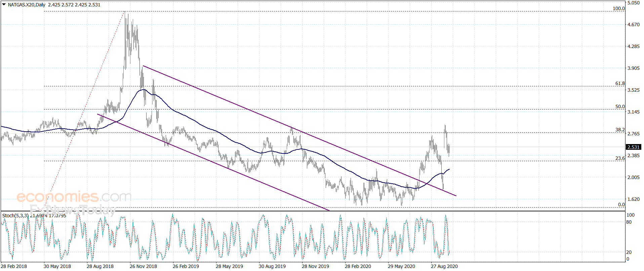Click the 3.905 price axis value
Viewport: 644px width, 271px height.
634,68
